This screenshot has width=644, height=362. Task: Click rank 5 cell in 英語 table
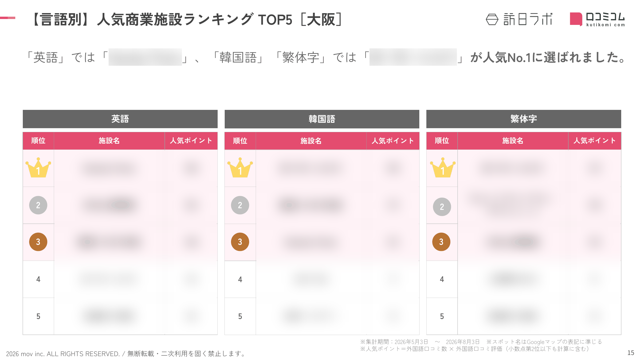[x=38, y=316]
